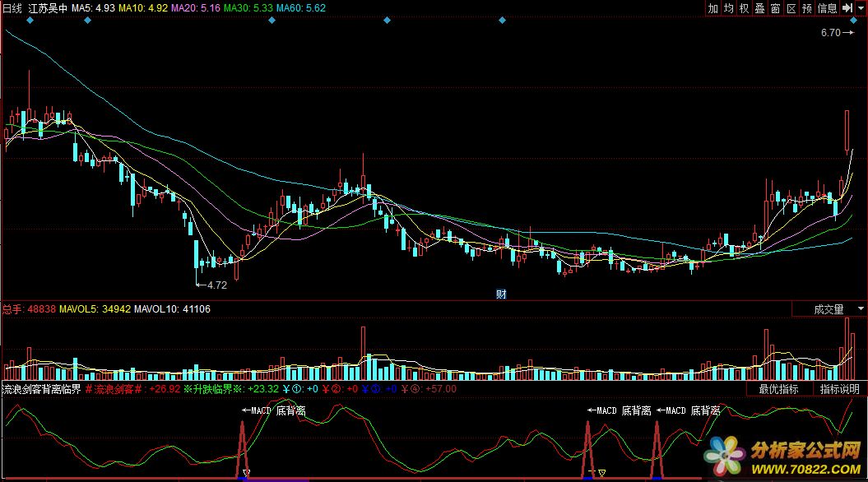868x482 pixels.
Task: Select the MA60: 5.62 label
Action: point(300,8)
